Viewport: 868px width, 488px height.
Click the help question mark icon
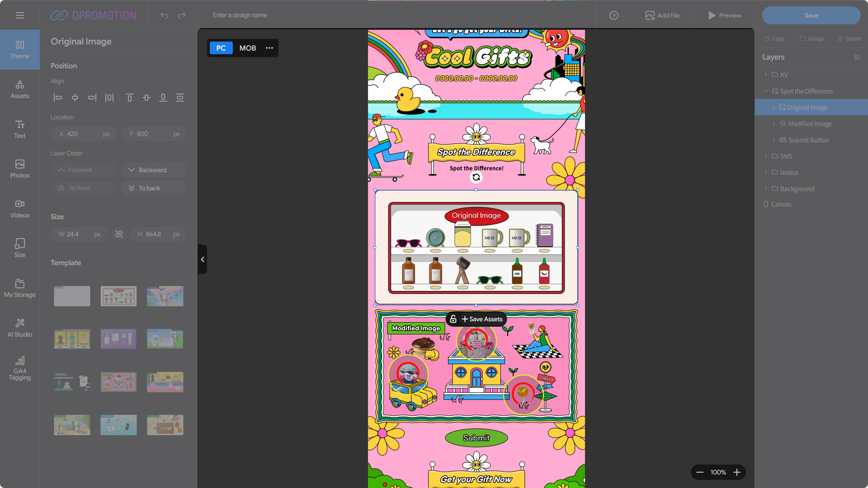[x=613, y=15]
